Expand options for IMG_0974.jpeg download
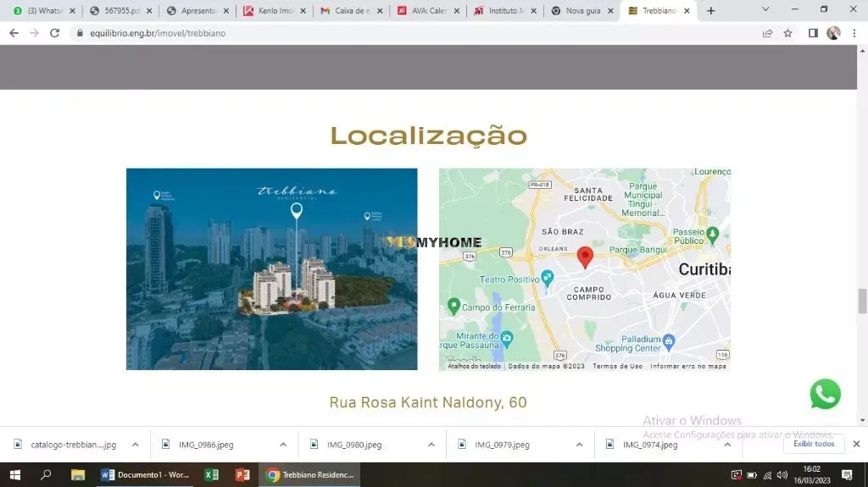Image resolution: width=868 pixels, height=487 pixels. 727,445
